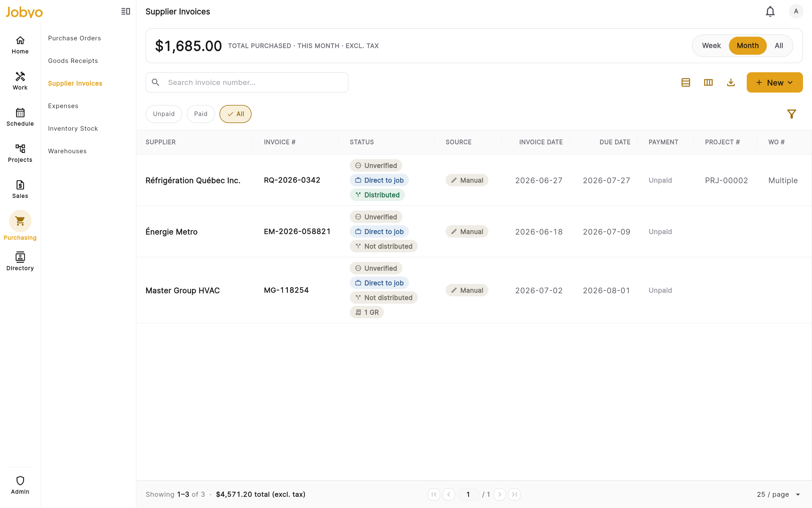812x508 pixels.
Task: Open the Schedule section
Action: click(20, 117)
